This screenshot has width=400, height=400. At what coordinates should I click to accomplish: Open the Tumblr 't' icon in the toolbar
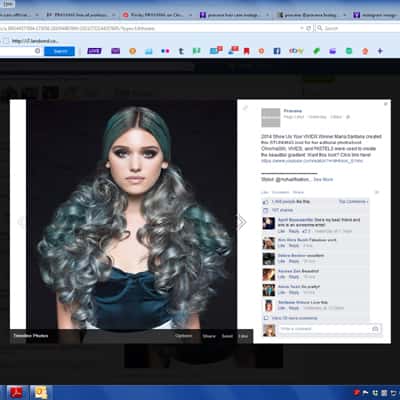tap(181, 51)
